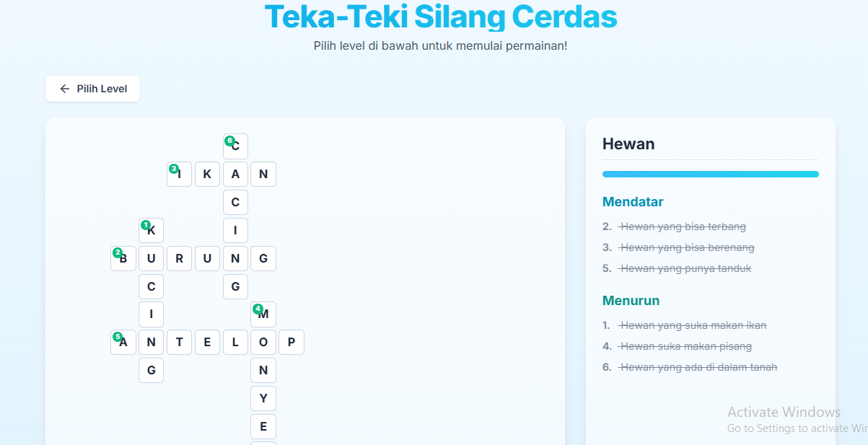This screenshot has height=445, width=868.
Task: Click the green number 2 badge
Action: pos(117,253)
